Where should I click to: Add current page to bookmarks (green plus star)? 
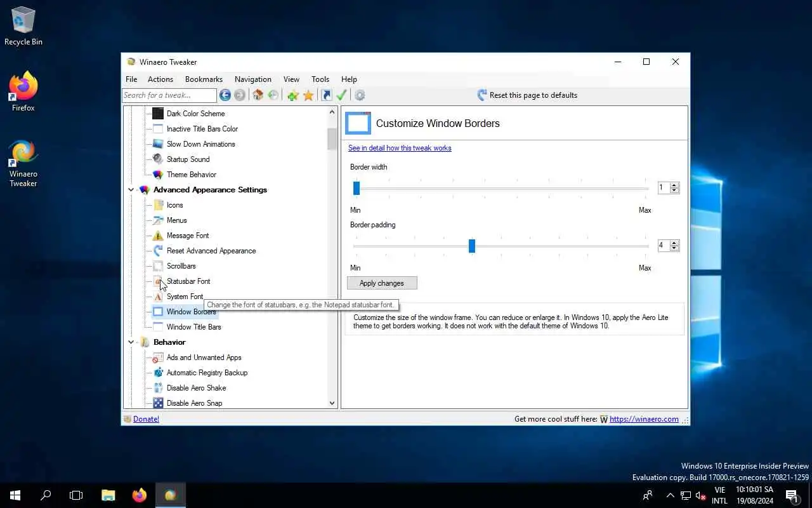(292, 95)
